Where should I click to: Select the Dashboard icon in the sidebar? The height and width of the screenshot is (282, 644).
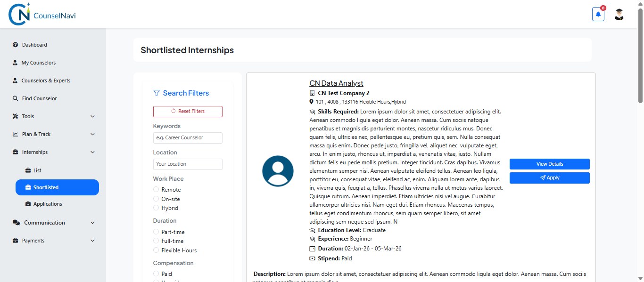pos(15,45)
